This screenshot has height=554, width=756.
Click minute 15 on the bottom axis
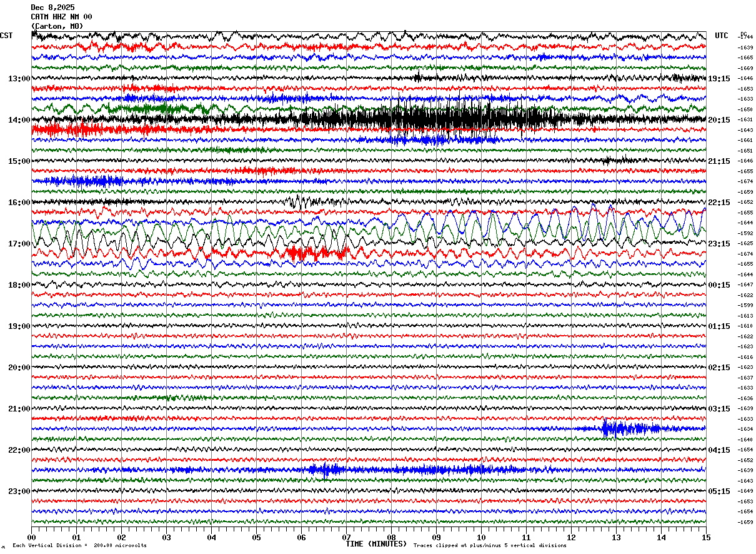pyautogui.click(x=706, y=537)
